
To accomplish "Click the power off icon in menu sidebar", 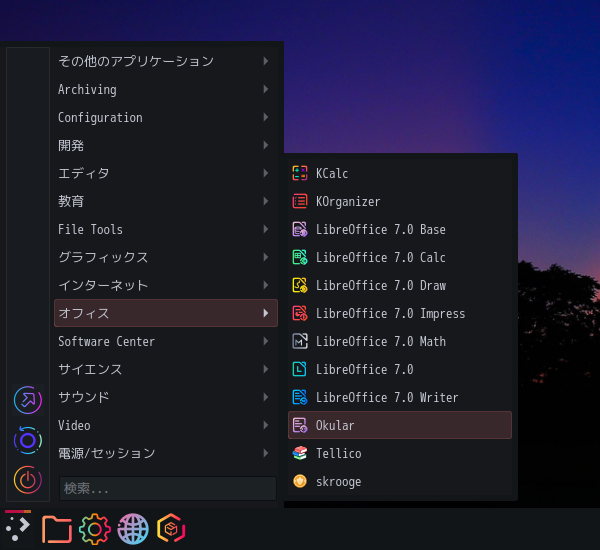I will [28, 480].
